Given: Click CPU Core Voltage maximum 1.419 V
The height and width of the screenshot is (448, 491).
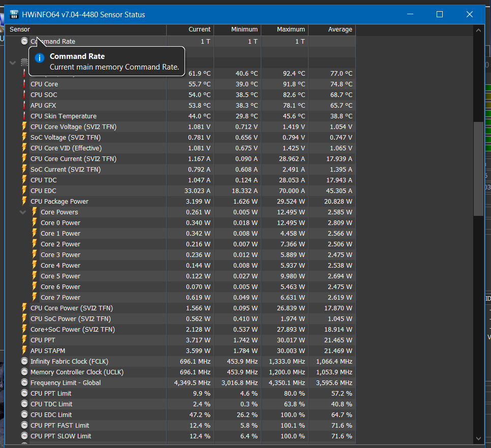Looking at the screenshot, I should pyautogui.click(x=294, y=126).
